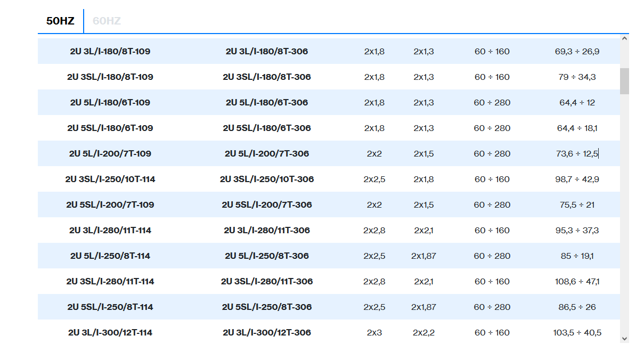
Task: Select model 2U 3SL/I-280/11T-114
Action: (x=110, y=282)
